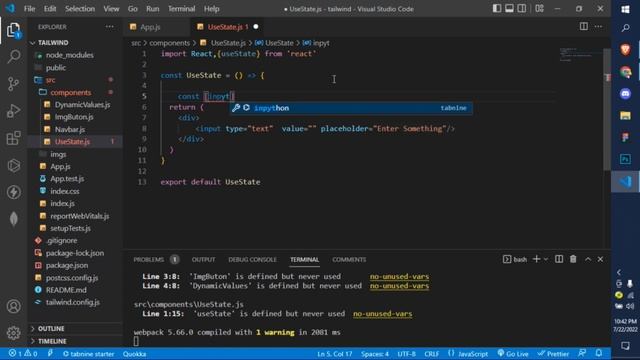Toggle secondary side bar layout icon
The height and width of the screenshot is (360, 640).
coord(522,9)
